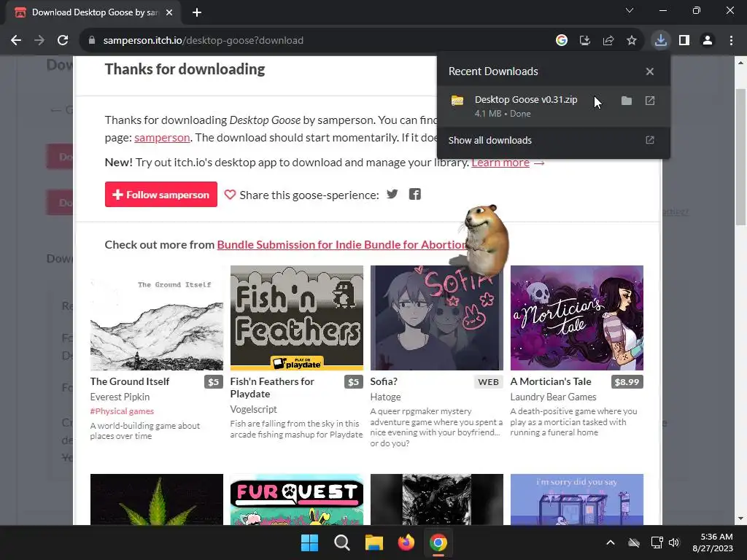747x560 pixels.
Task: Open the Sofia? game thumbnail
Action: point(437,318)
